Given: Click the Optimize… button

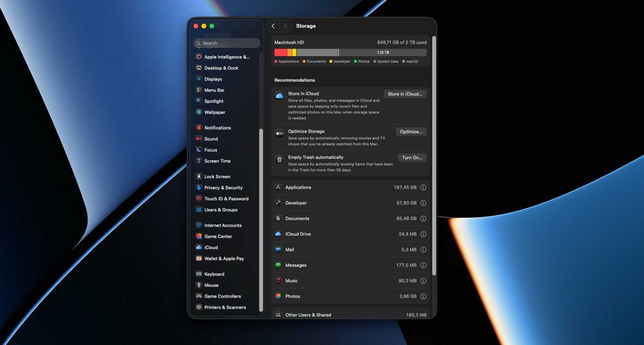Looking at the screenshot, I should [x=411, y=132].
